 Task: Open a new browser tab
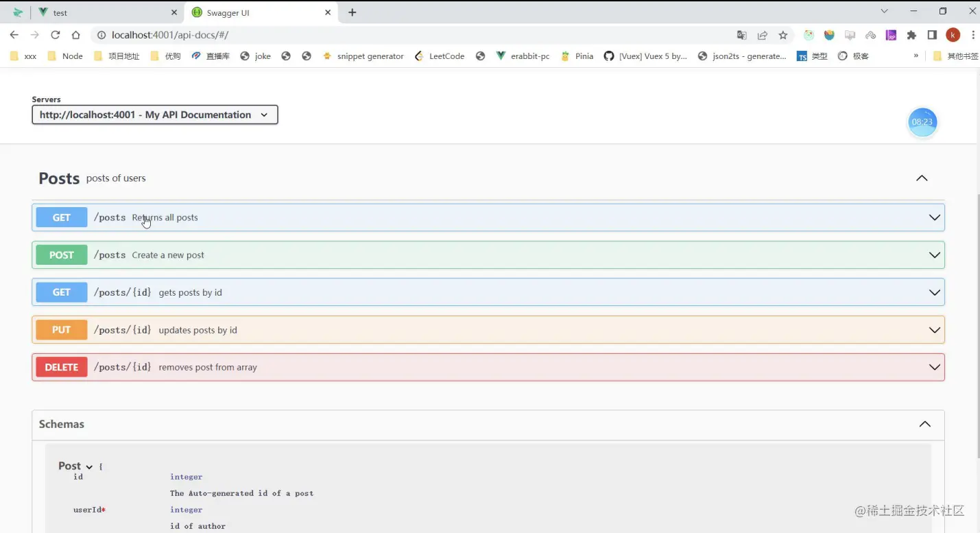click(x=352, y=12)
